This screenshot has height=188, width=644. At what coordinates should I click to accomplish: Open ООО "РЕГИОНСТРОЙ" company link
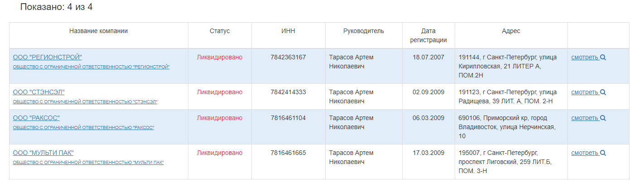48,57
